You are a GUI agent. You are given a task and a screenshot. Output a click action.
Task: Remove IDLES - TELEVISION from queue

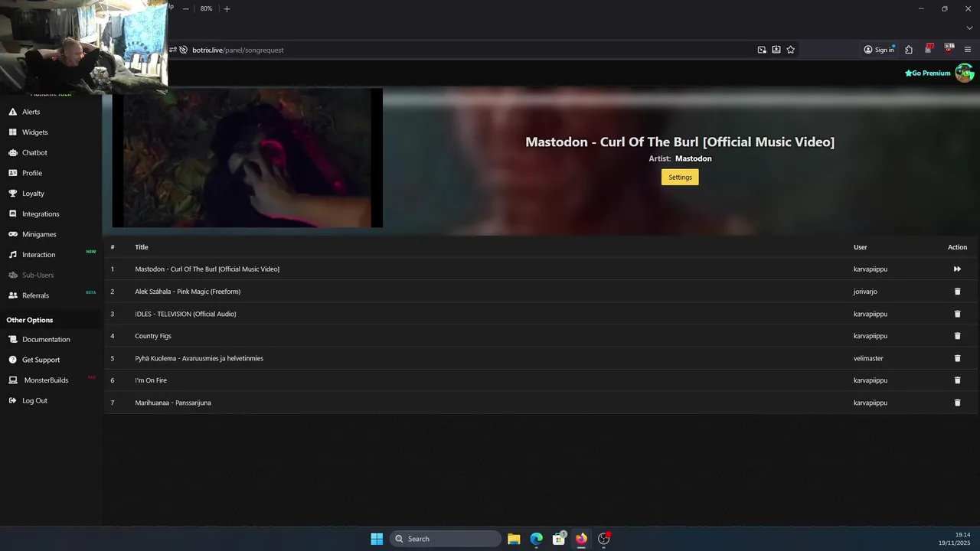coord(957,314)
